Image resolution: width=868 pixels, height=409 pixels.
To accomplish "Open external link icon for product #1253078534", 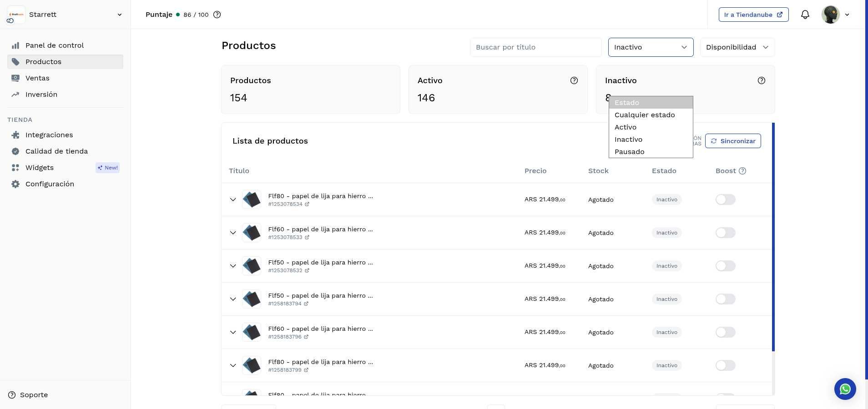I will (x=307, y=204).
